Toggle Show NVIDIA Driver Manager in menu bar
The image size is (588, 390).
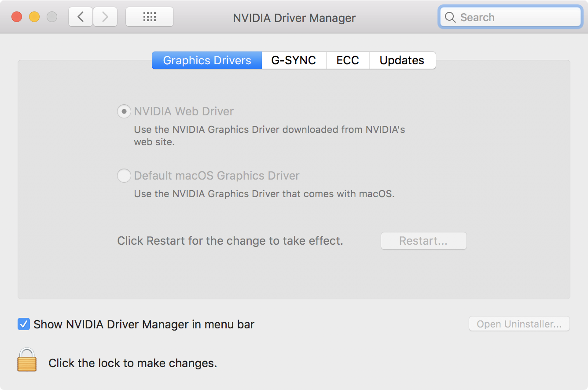(x=24, y=324)
